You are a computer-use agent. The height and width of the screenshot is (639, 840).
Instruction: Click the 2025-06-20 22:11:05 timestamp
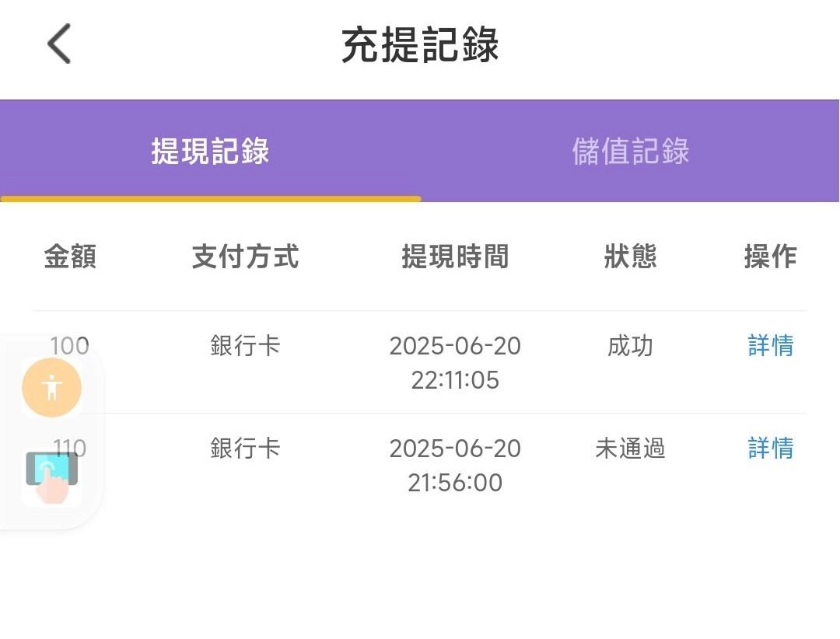[x=455, y=362]
